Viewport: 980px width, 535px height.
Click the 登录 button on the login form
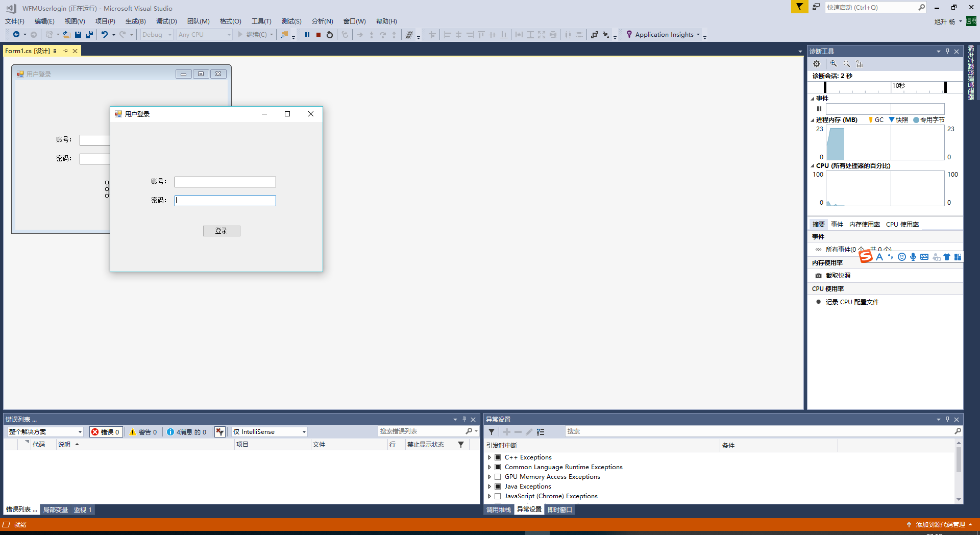coord(222,231)
